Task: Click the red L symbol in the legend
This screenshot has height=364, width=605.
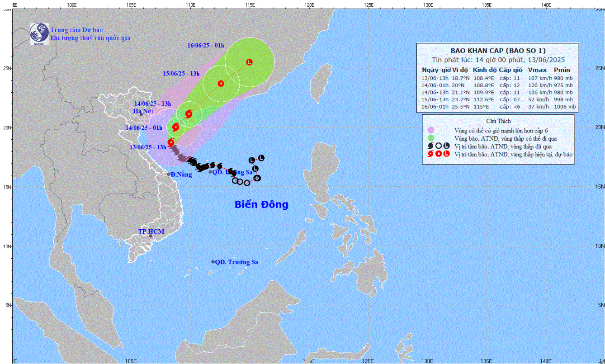Action: [446, 154]
